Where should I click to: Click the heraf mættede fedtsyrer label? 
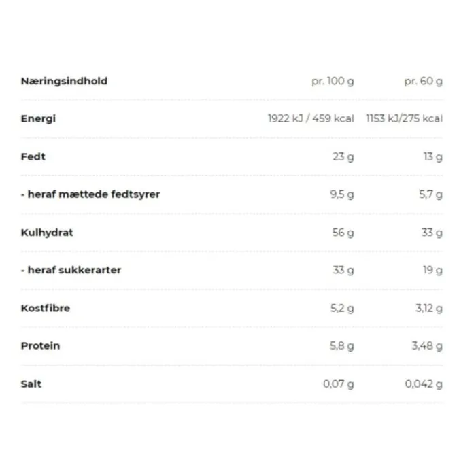(x=90, y=194)
